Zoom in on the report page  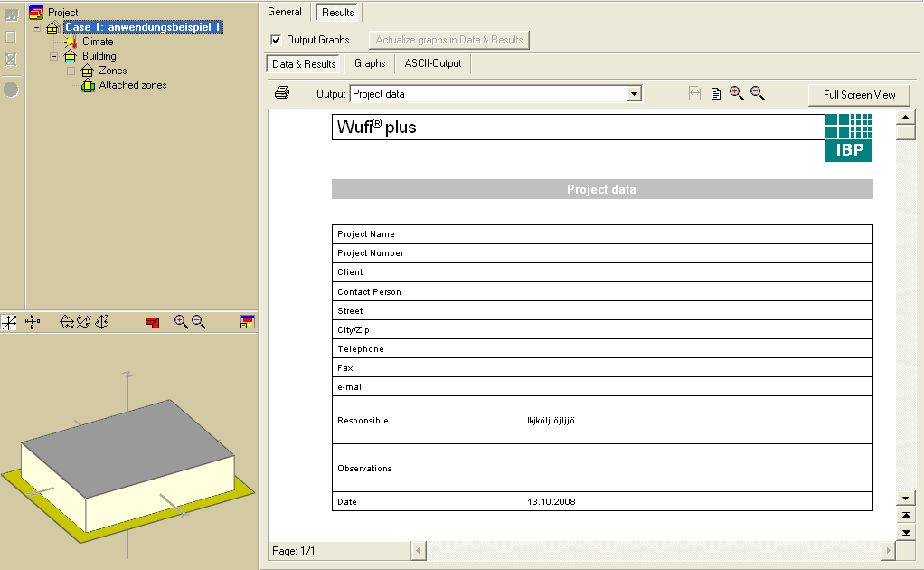click(x=737, y=93)
